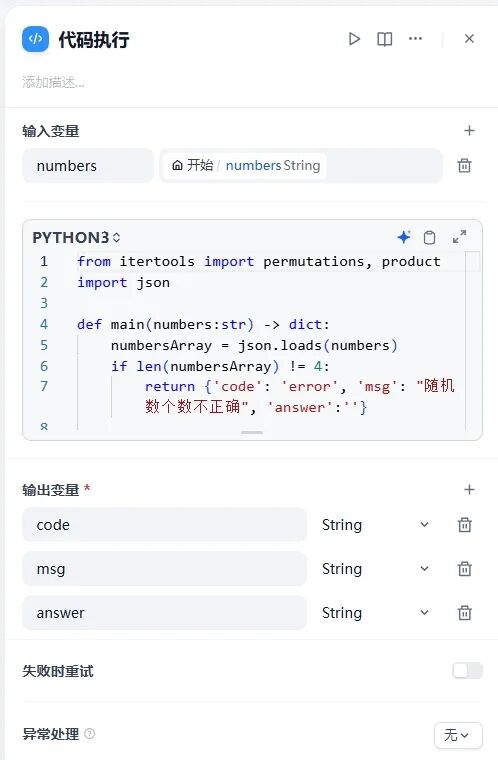
Task: Select the 开始/numbers variable reference
Action: click(x=245, y=165)
